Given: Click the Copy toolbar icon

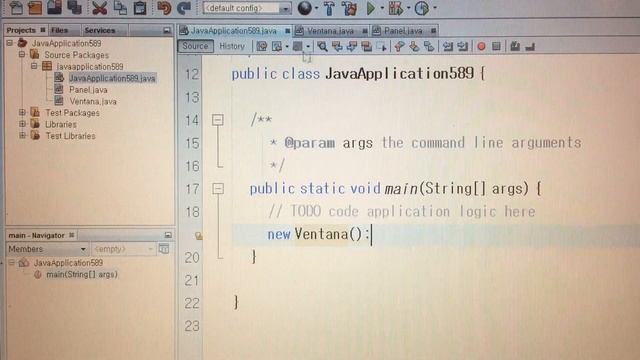Looking at the screenshot, I should (120, 7).
